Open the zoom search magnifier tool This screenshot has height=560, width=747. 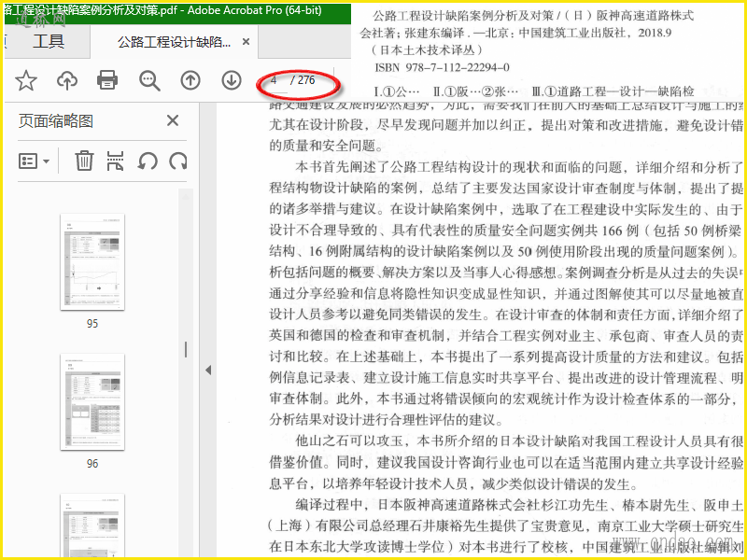point(149,80)
